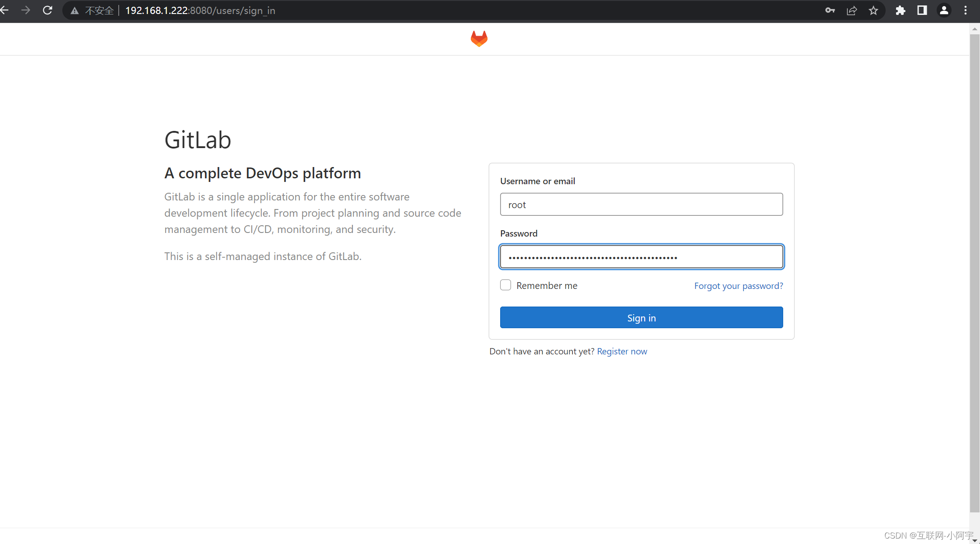Viewport: 980px width, 544px height.
Task: Click the 'Remember me' label text
Action: coord(547,286)
